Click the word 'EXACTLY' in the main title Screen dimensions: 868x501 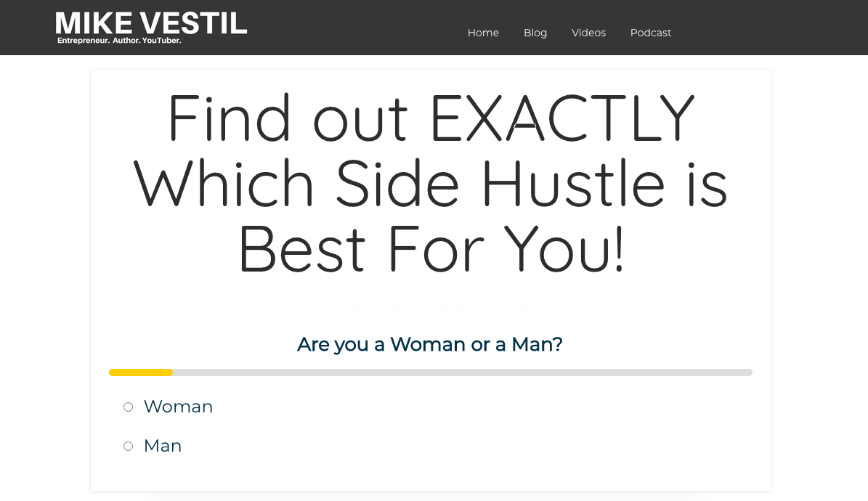[x=562, y=118]
